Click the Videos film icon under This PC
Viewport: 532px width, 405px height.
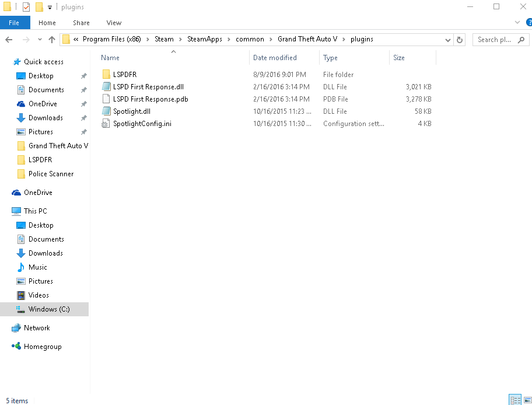pyautogui.click(x=20, y=295)
